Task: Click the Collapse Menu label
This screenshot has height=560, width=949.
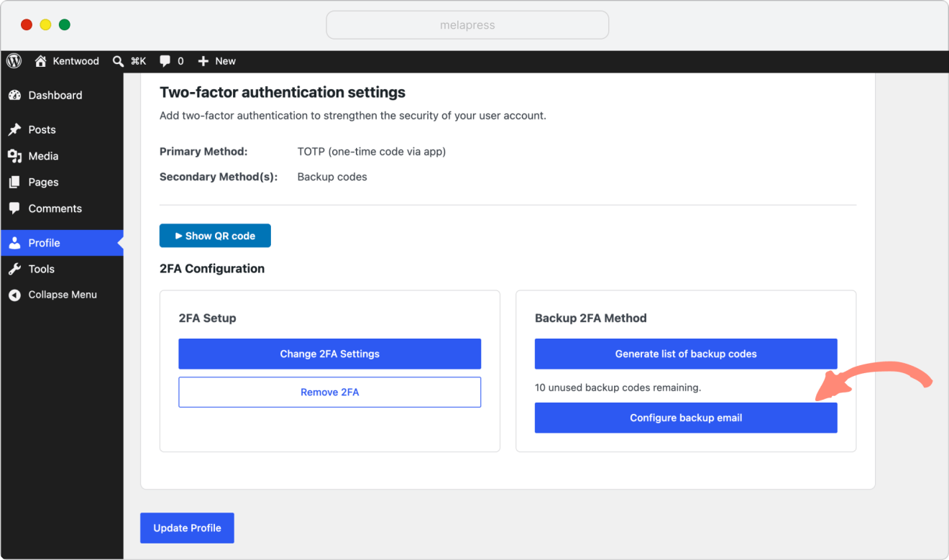Action: click(x=63, y=295)
